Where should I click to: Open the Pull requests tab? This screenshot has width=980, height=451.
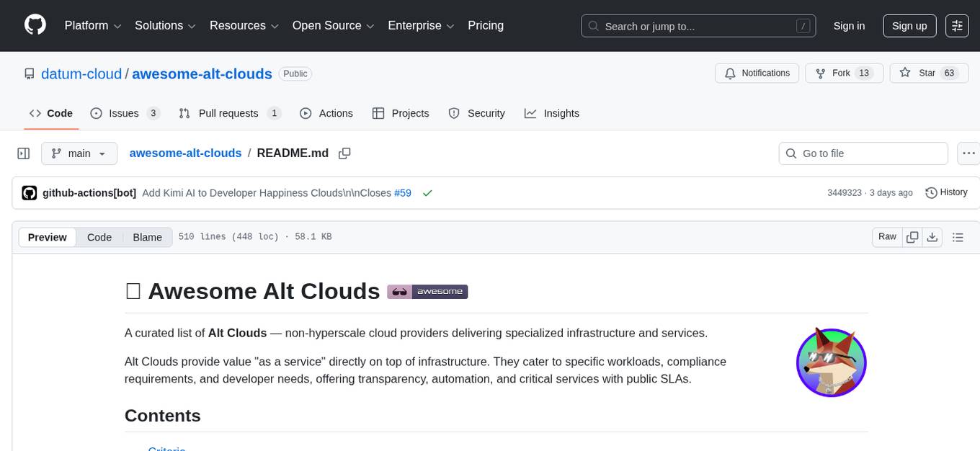click(228, 113)
